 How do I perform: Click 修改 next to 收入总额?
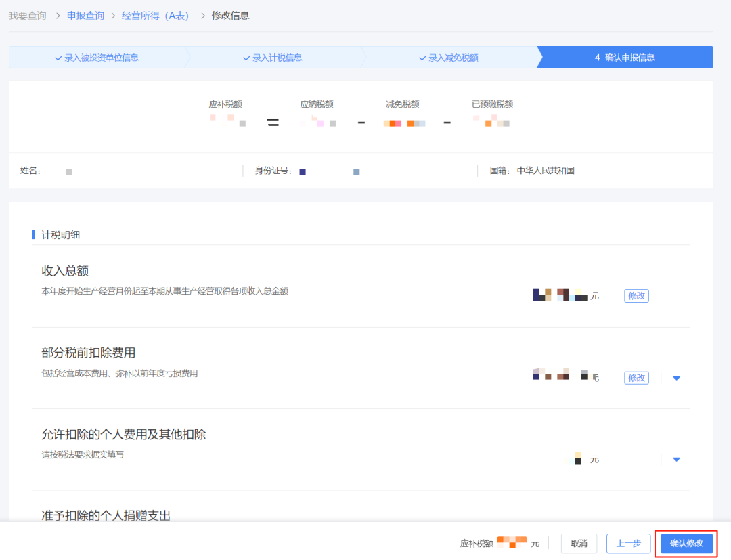[636, 296]
